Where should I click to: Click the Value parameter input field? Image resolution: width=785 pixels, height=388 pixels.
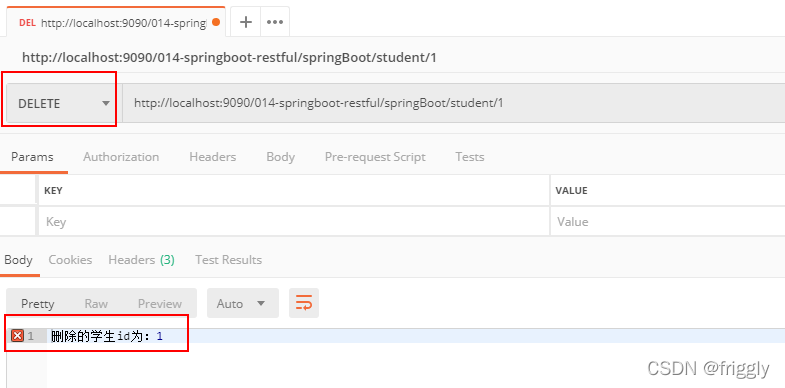[668, 221]
